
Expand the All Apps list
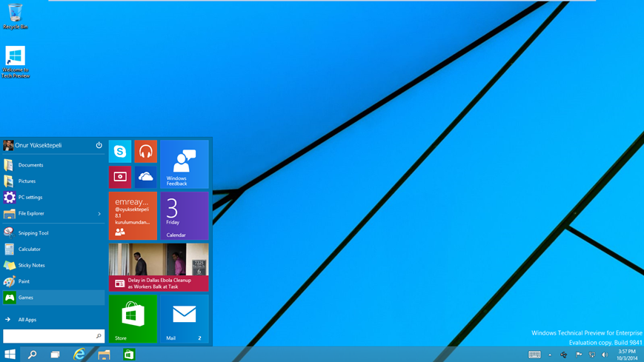coord(27,320)
